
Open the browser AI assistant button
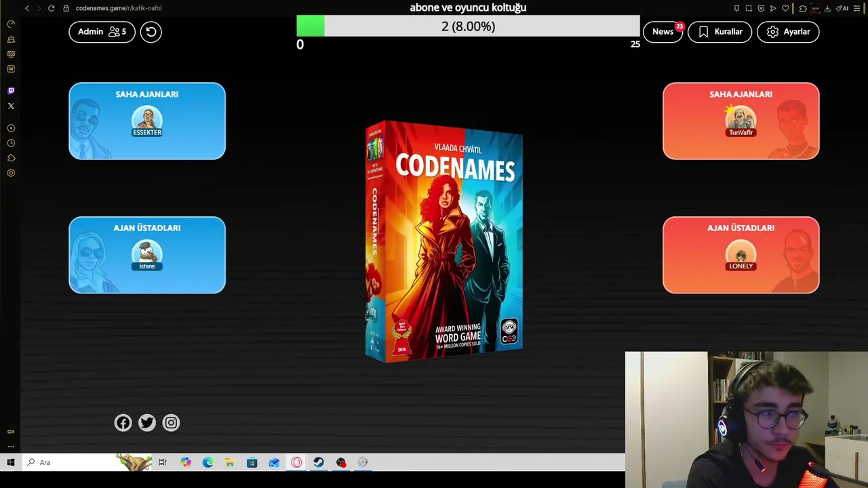842,8
